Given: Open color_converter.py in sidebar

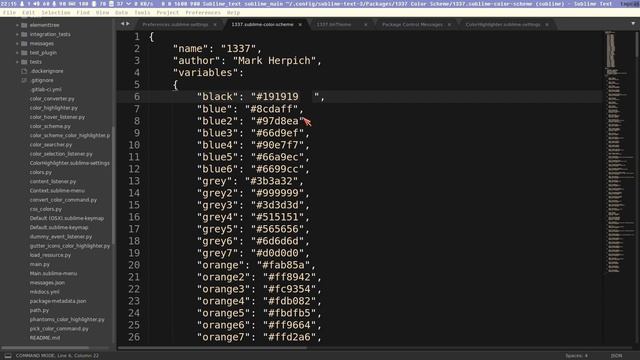Looking at the screenshot, I should [52, 99].
